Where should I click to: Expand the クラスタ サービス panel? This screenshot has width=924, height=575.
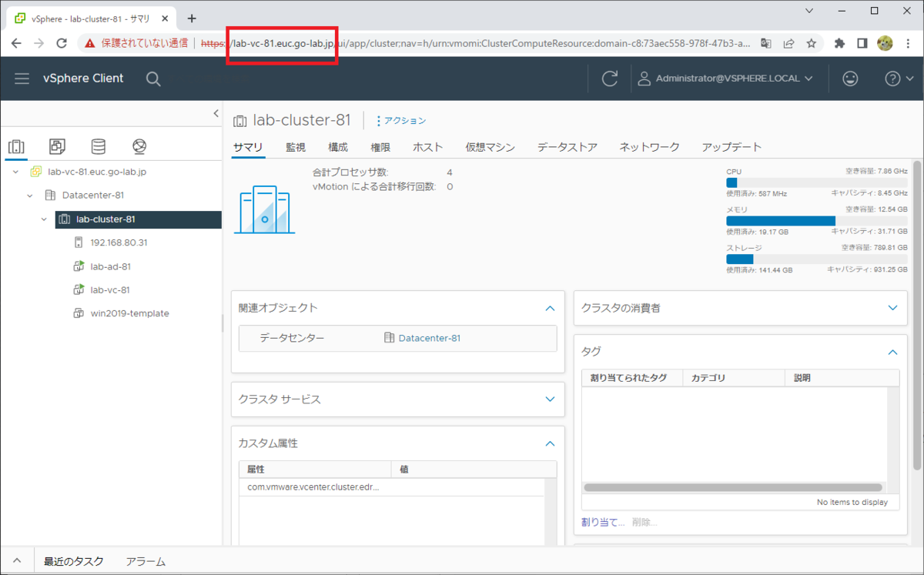[550, 399]
